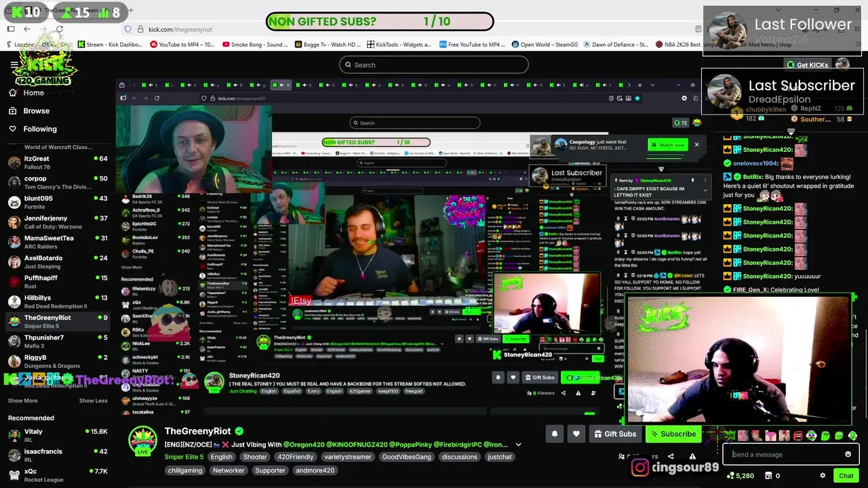Screen dimensions: 868x488
Task: Open Stream - Kick Dashboard bookmark
Action: coord(110,45)
